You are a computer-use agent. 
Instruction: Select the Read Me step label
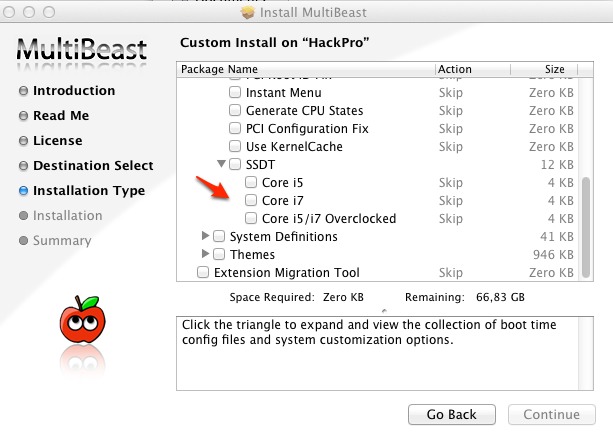click(x=61, y=116)
